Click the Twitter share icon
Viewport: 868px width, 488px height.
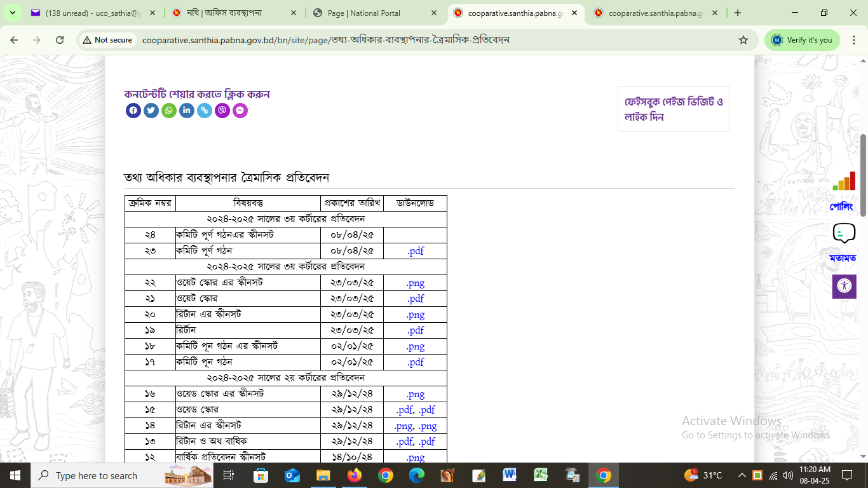coord(151,111)
